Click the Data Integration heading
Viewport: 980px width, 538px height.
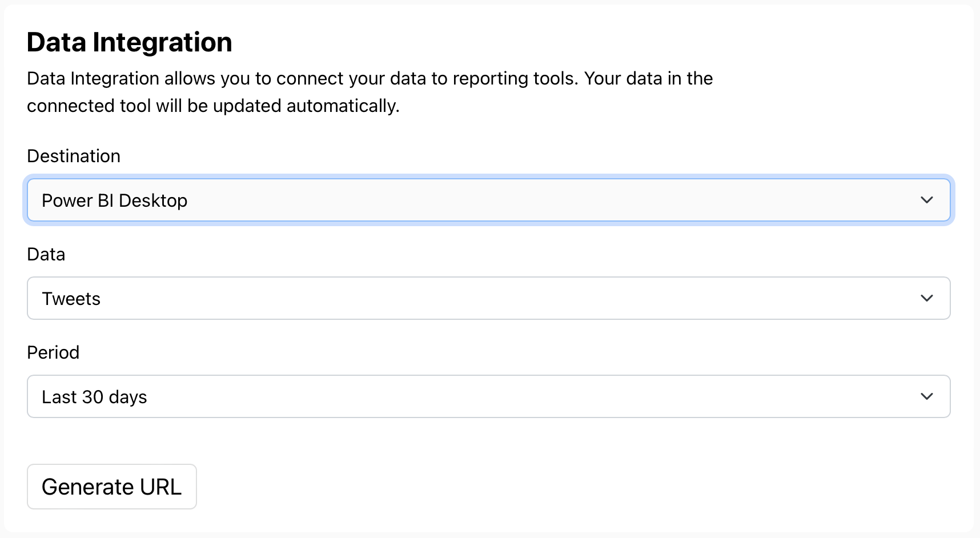click(130, 42)
